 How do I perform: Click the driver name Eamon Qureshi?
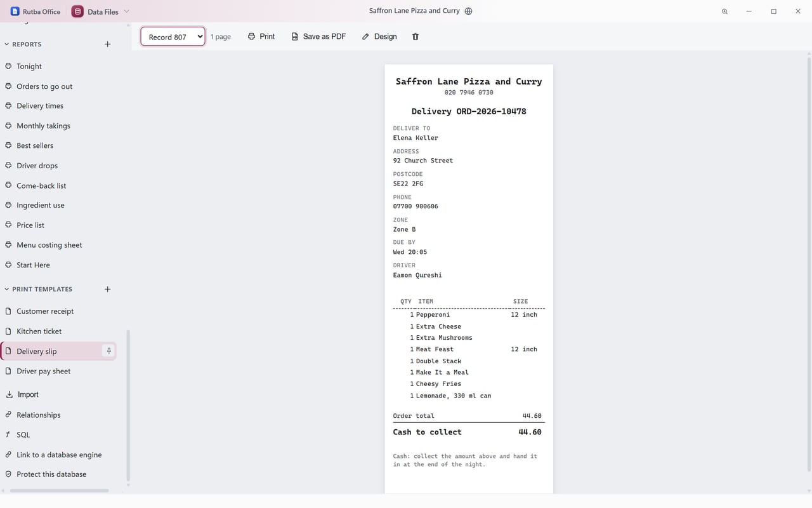(x=417, y=275)
